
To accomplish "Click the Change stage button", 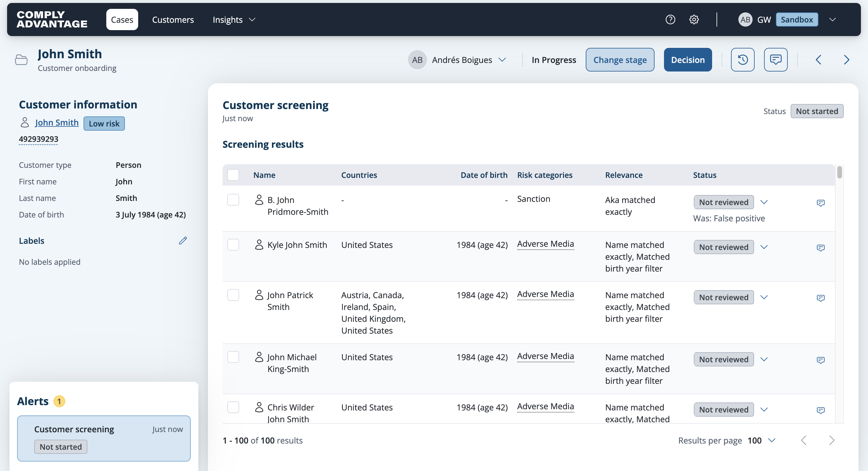I will [620, 60].
